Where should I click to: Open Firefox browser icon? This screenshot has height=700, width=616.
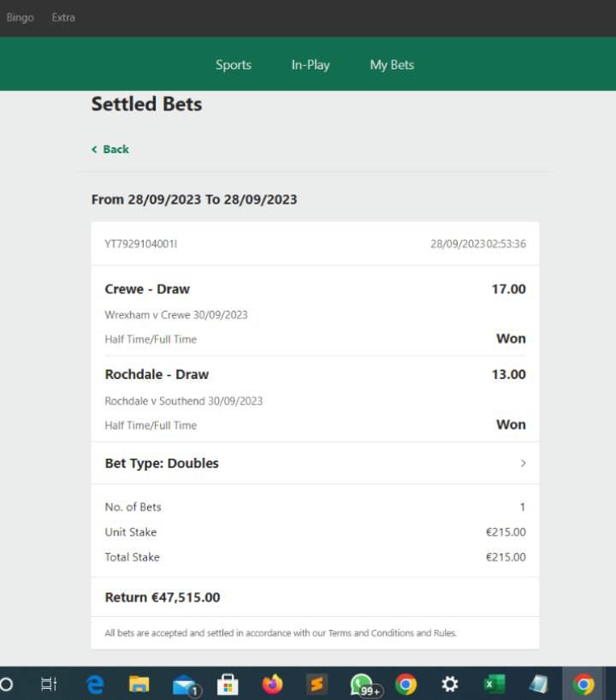(272, 684)
